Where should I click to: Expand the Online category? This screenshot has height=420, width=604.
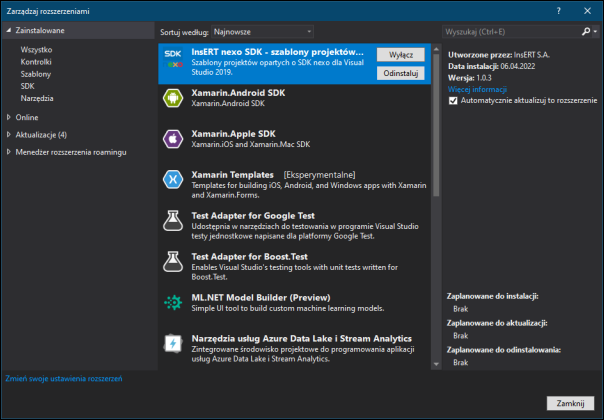click(x=27, y=117)
